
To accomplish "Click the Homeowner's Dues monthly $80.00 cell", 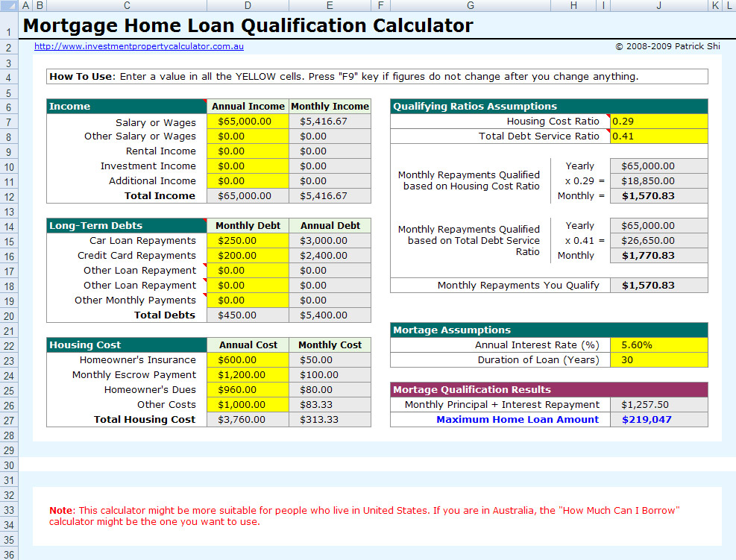I will [x=330, y=389].
